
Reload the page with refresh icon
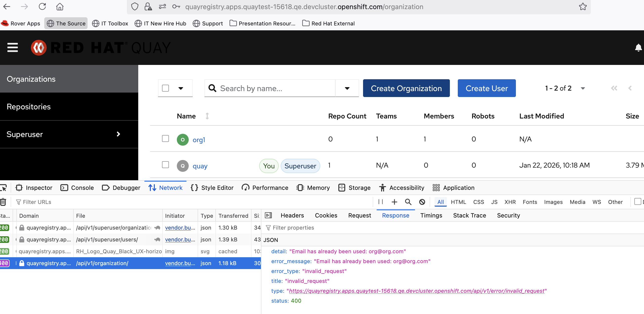[x=42, y=7]
